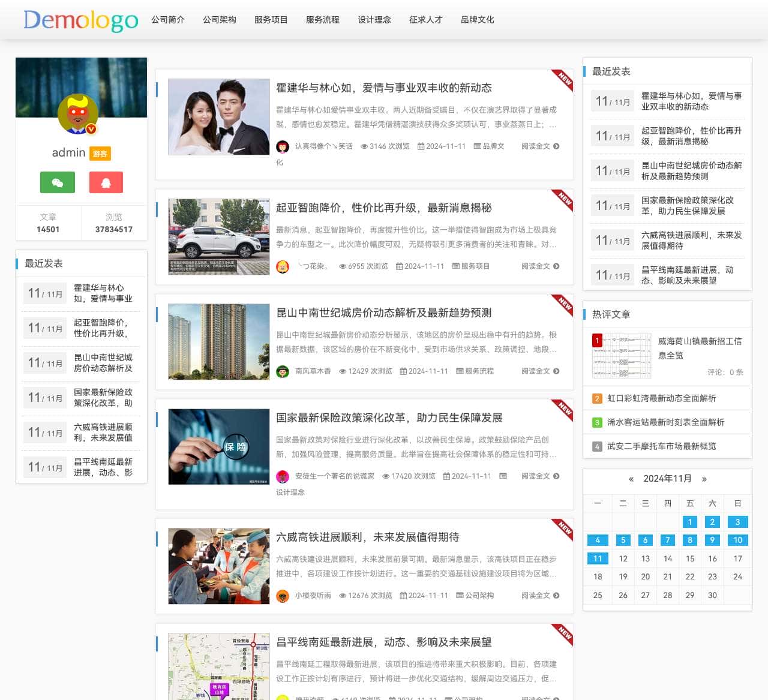Select highlighted day 11 in calendar
Viewport: 768px width, 700px height.
click(x=598, y=558)
